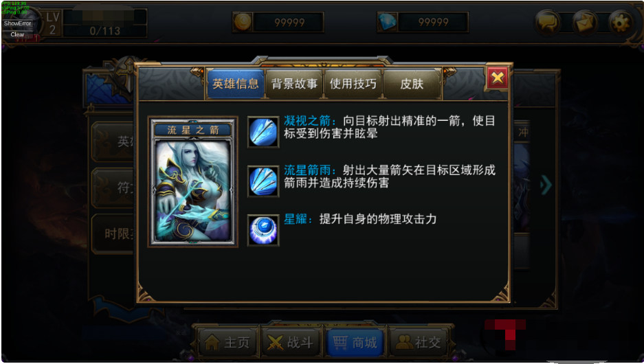The image size is (644, 364).
Task: Select the 英雄信息 tab
Action: point(235,84)
